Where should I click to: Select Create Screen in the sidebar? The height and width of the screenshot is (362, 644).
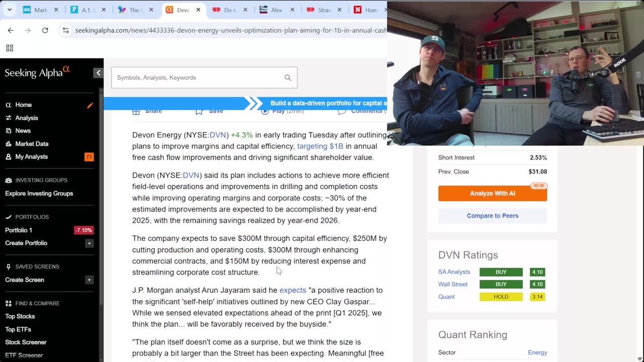click(25, 280)
